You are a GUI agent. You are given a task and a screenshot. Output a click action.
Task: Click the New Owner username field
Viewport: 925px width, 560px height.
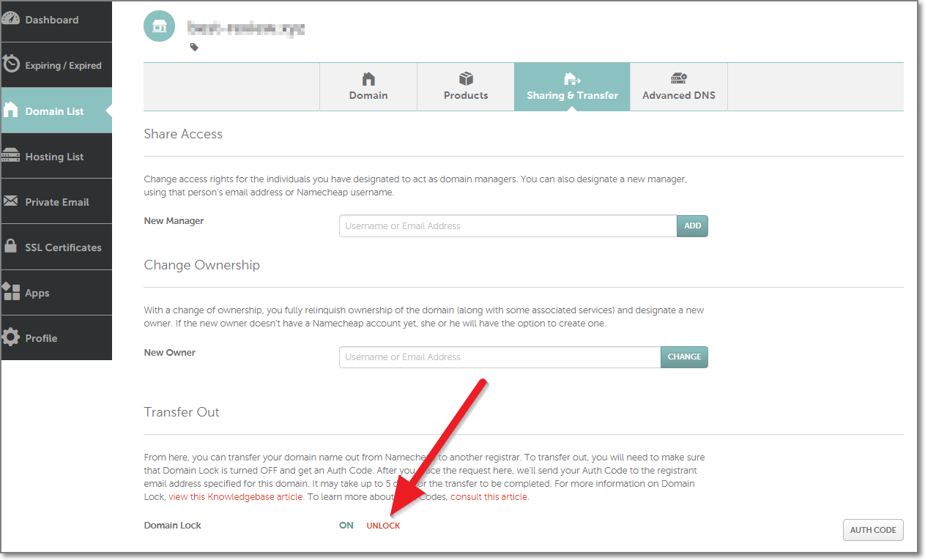[499, 356]
